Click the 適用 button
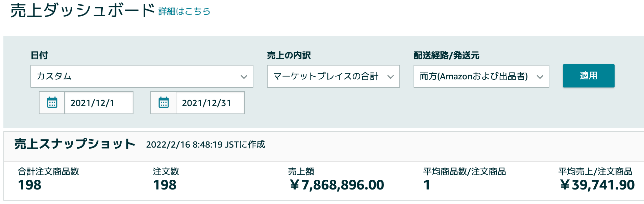The width and height of the screenshot is (644, 204). 589,76
